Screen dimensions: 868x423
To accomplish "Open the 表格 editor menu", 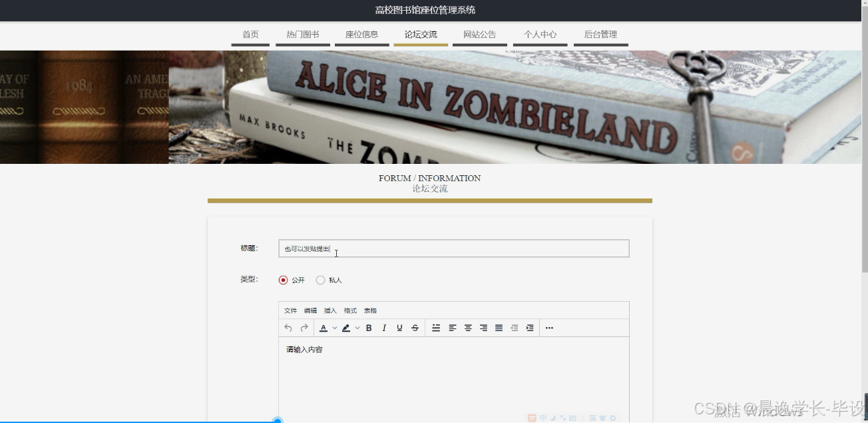I will click(371, 310).
